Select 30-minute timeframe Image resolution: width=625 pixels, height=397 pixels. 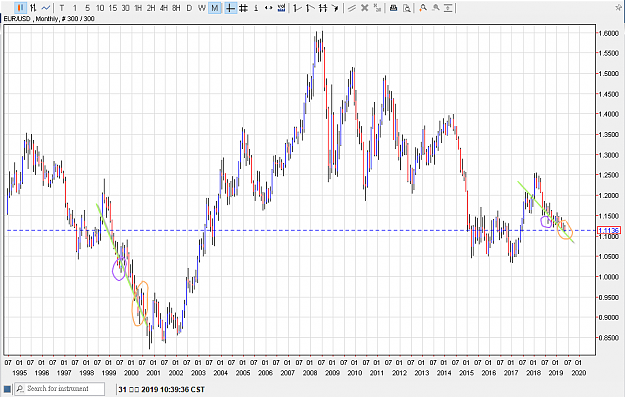click(x=126, y=8)
